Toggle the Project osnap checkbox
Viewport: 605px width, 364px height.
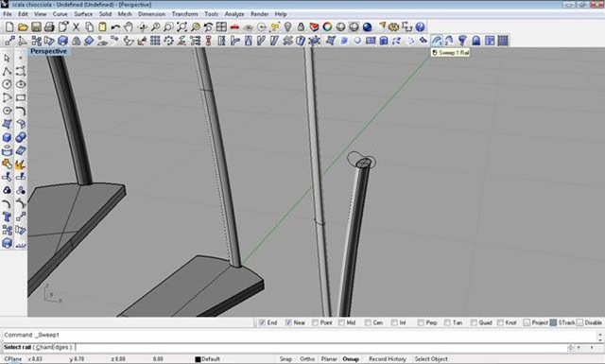(527, 322)
